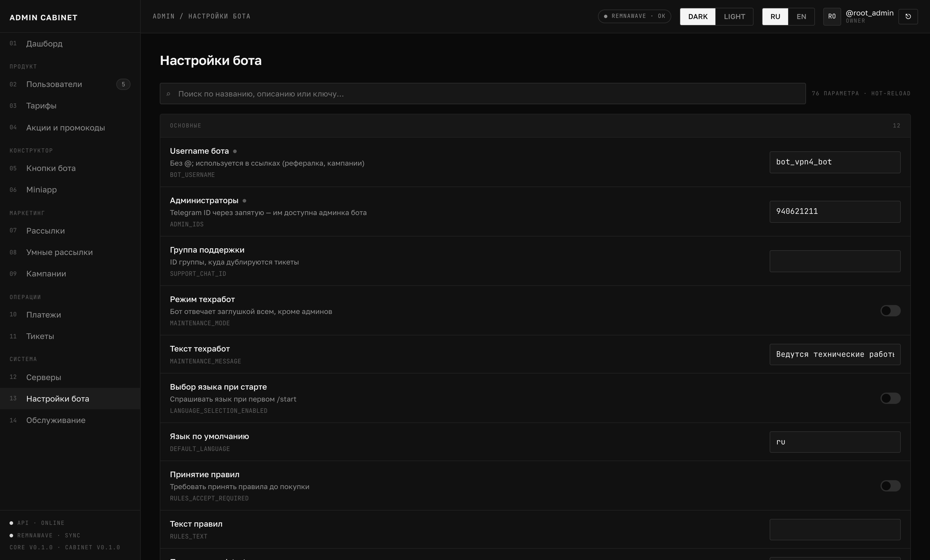930x560 pixels.
Task: Toggle the Режим техработ switch
Action: [x=890, y=311]
